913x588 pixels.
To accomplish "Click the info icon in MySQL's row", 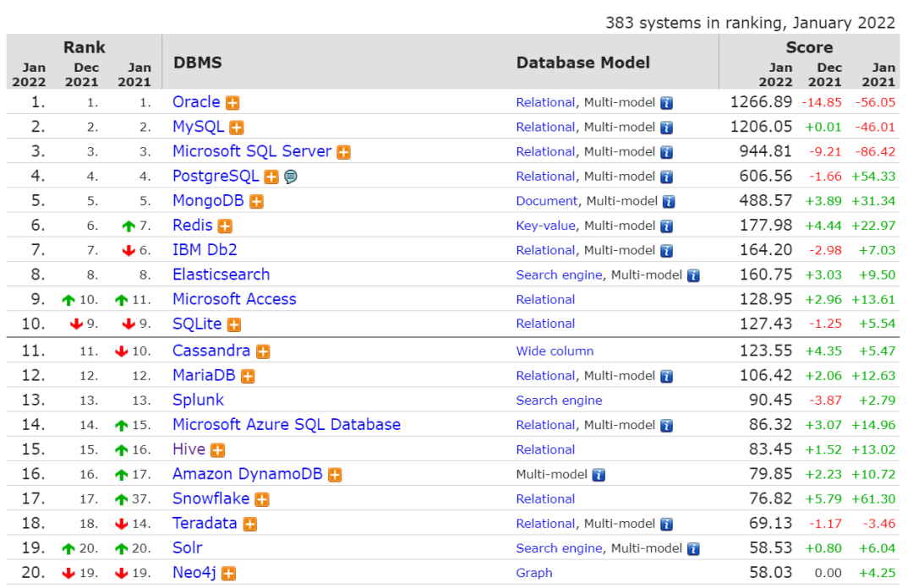I will click(x=667, y=128).
